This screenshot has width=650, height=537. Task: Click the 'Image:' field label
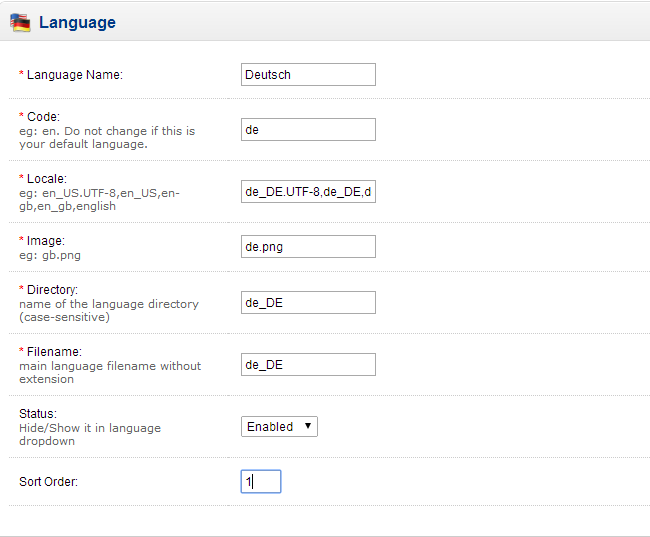pyautogui.click(x=45, y=241)
